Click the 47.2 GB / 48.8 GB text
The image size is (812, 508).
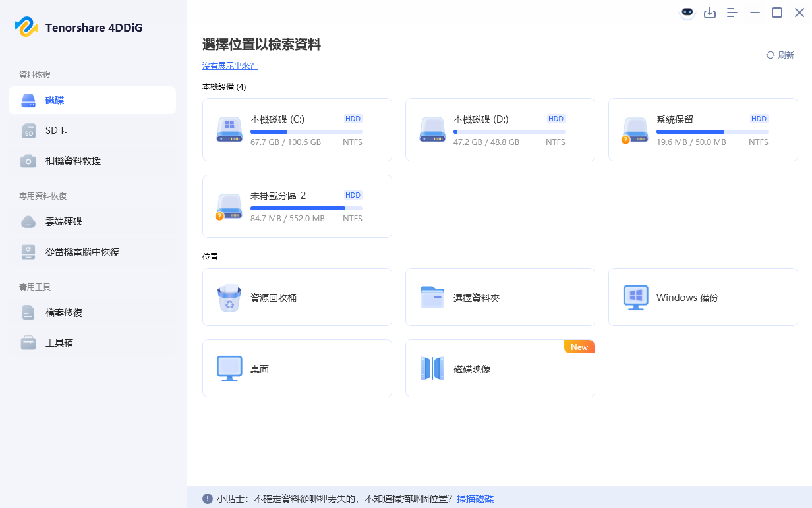486,142
